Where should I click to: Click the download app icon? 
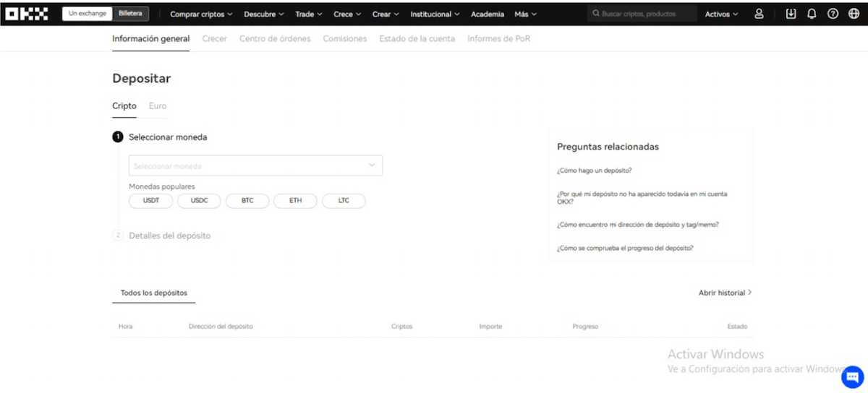[x=791, y=14]
